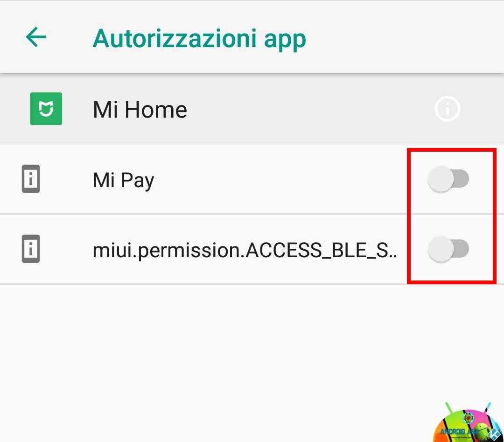Tap the permission icon beside miui.permission.ACCESS_BLE_S
The width and height of the screenshot is (504, 442).
[30, 249]
